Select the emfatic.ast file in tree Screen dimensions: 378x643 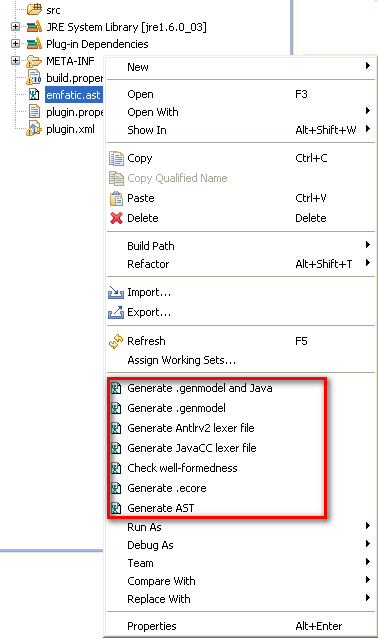tap(73, 95)
